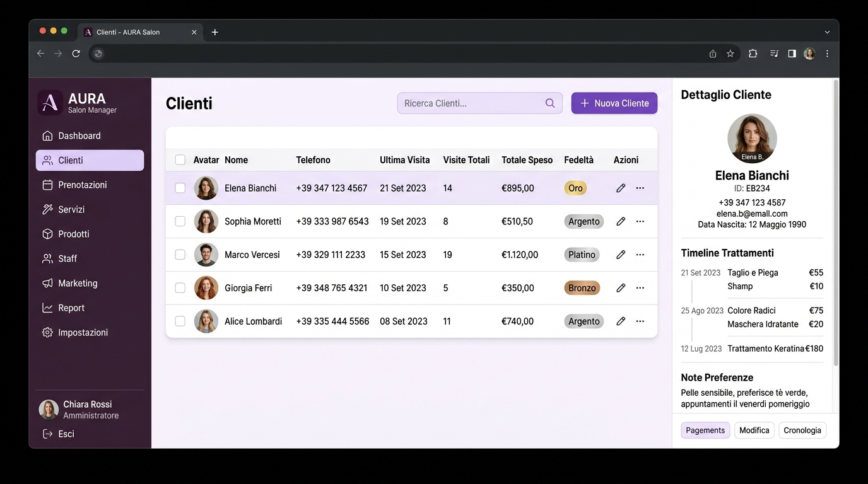868x484 pixels.
Task: Click the Report chart icon
Action: point(47,308)
